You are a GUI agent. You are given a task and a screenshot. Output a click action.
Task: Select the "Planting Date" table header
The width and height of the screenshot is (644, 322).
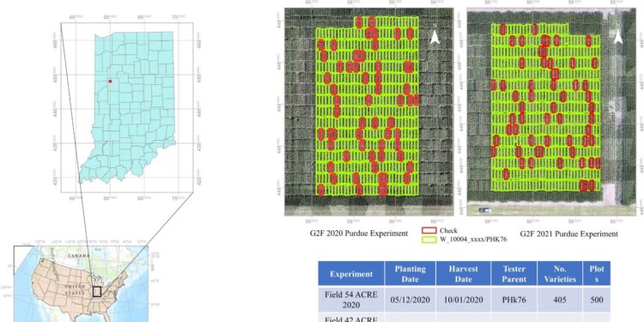(410, 274)
